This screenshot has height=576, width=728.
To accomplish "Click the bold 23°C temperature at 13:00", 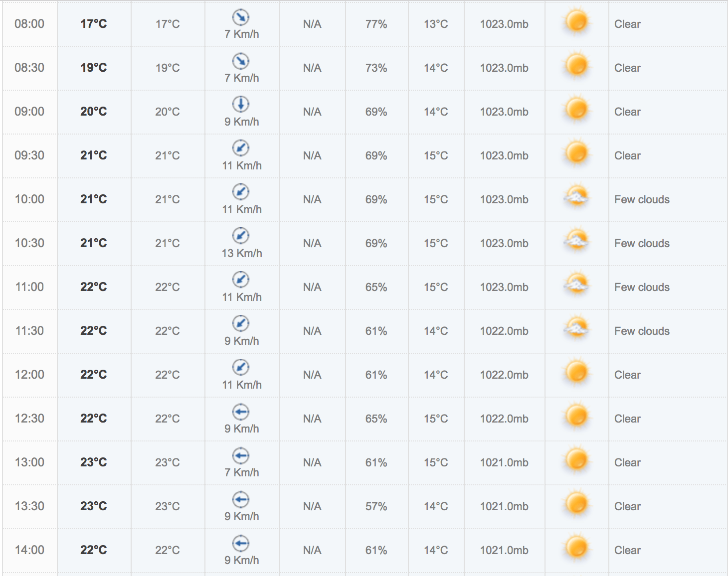I will pyautogui.click(x=94, y=462).
